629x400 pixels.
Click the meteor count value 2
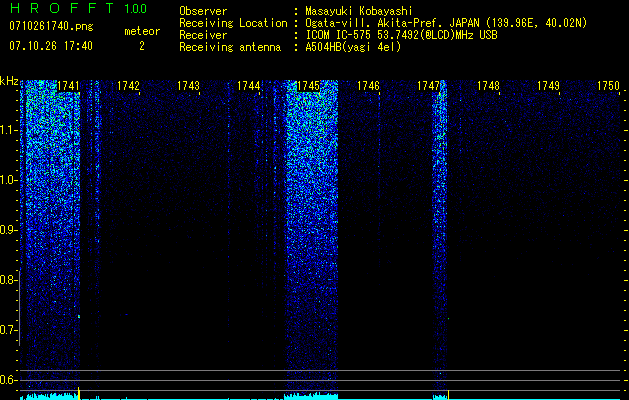coord(142,46)
